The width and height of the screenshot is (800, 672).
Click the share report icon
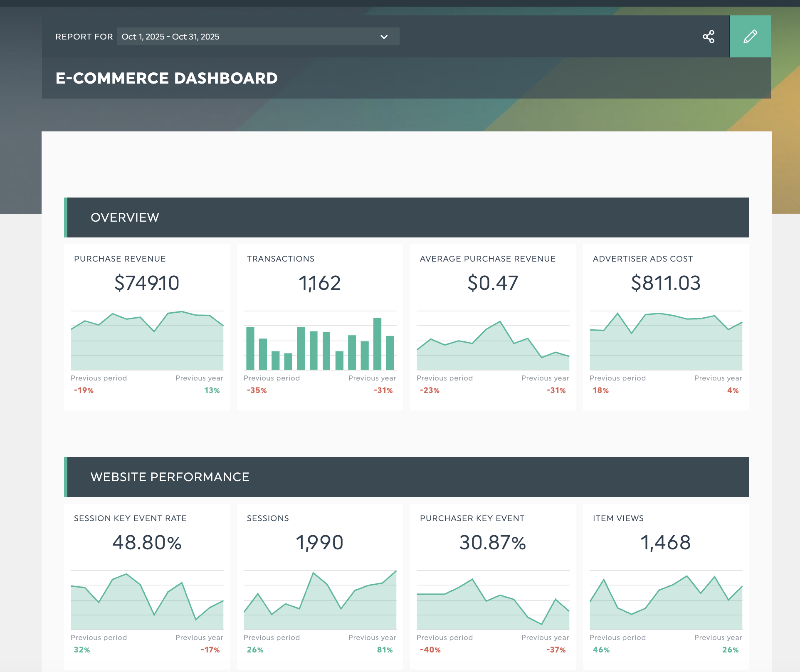tap(709, 37)
